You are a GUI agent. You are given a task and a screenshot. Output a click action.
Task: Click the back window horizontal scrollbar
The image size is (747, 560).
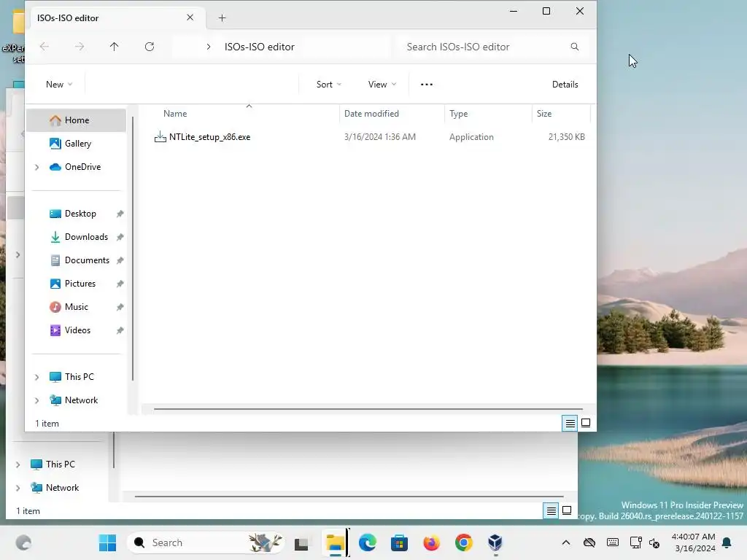tap(349, 496)
